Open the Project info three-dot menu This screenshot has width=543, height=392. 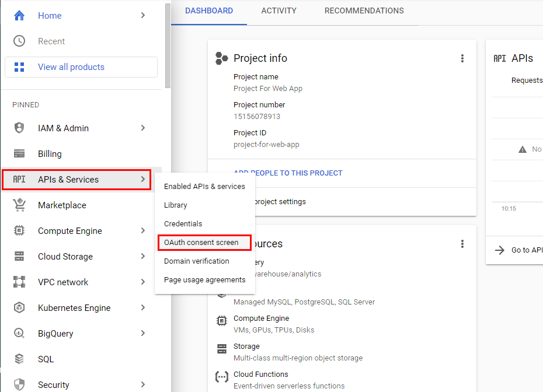tap(462, 58)
